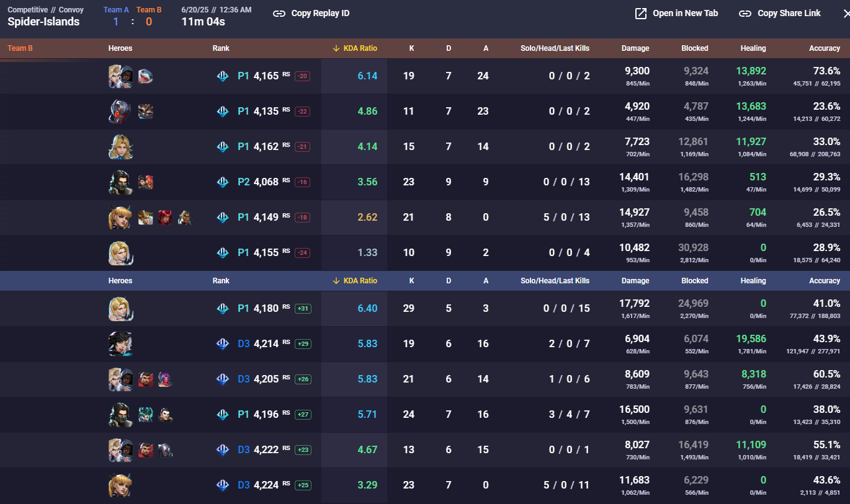The height and width of the screenshot is (504, 850).
Task: Sort Team B table by KDA Ratio
Action: (355, 48)
